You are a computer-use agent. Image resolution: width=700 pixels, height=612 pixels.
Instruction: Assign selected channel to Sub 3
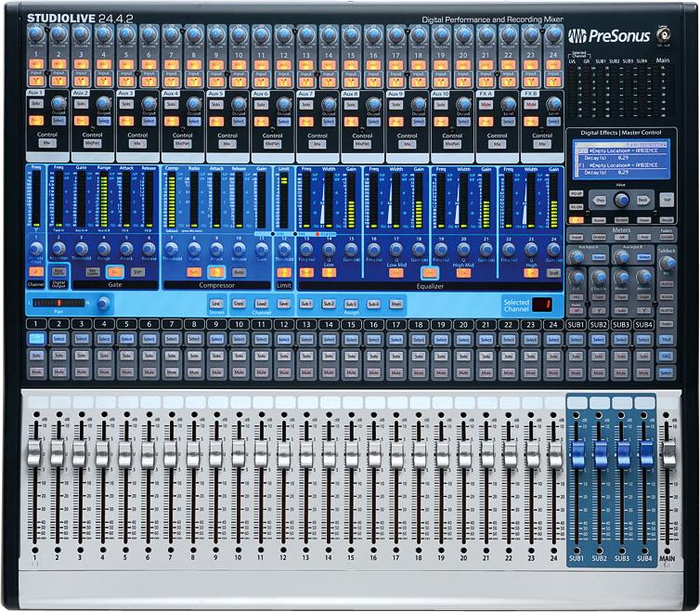point(351,304)
